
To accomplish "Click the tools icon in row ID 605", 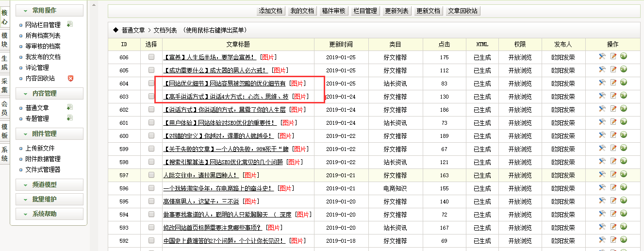I will coord(602,69).
